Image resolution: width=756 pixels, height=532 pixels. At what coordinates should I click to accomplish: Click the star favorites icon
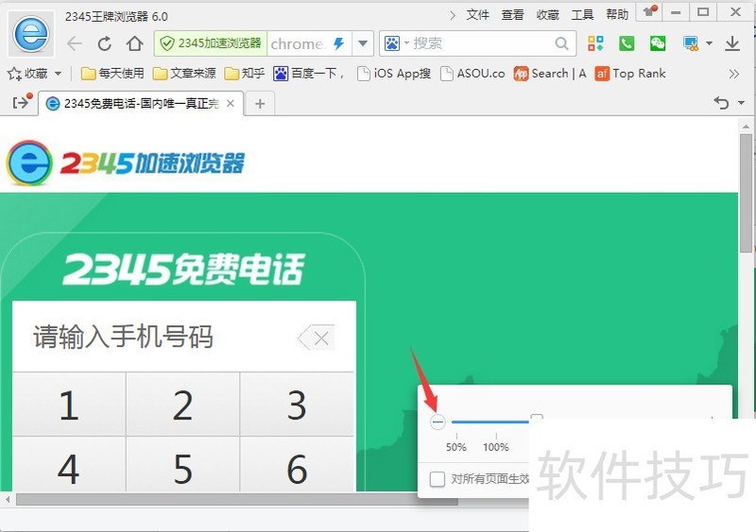coord(14,74)
